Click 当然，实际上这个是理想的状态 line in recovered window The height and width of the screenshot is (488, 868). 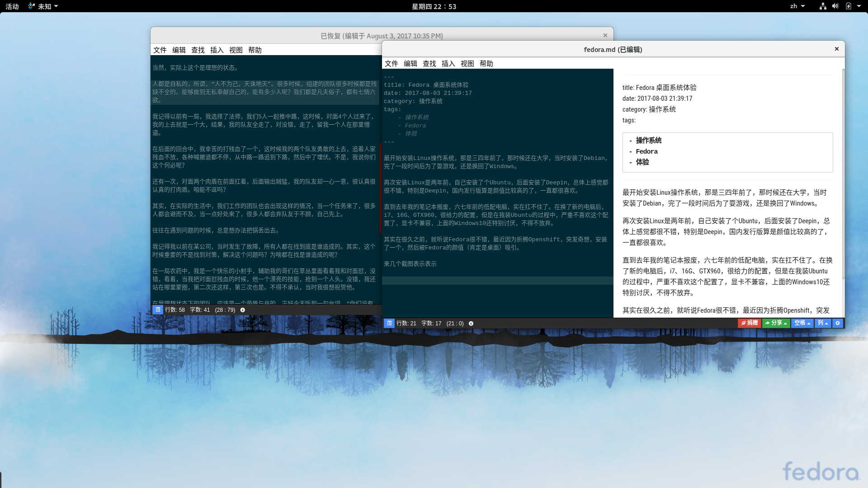point(195,68)
